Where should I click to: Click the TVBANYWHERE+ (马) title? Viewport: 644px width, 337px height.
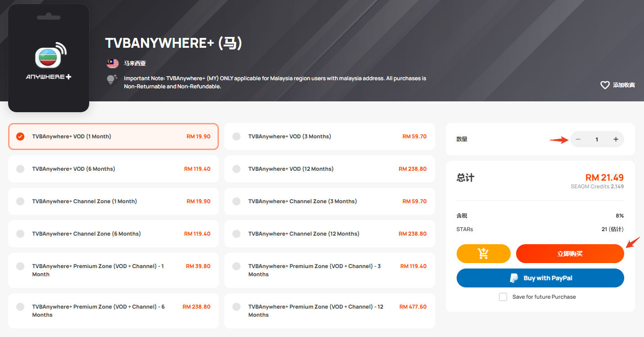point(174,43)
